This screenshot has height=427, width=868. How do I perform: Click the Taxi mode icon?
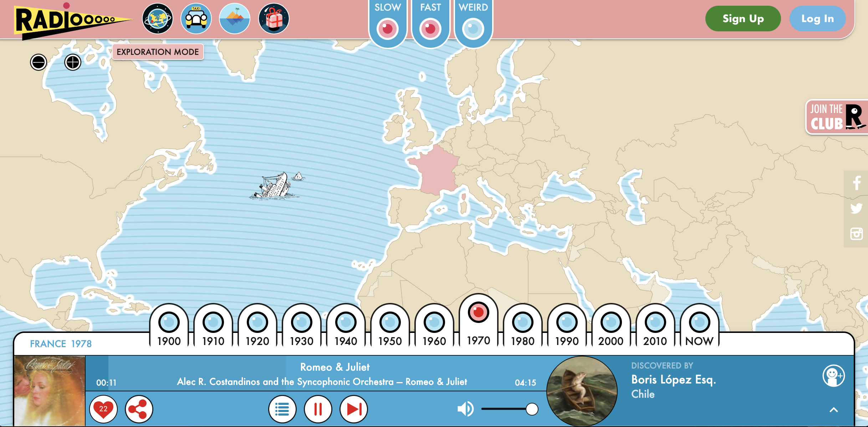196,19
